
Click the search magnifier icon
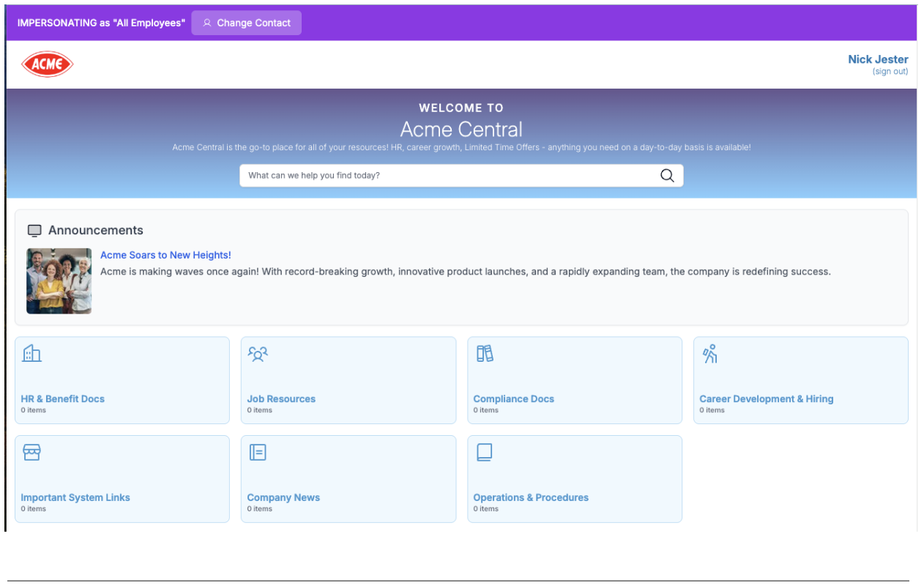tap(667, 176)
